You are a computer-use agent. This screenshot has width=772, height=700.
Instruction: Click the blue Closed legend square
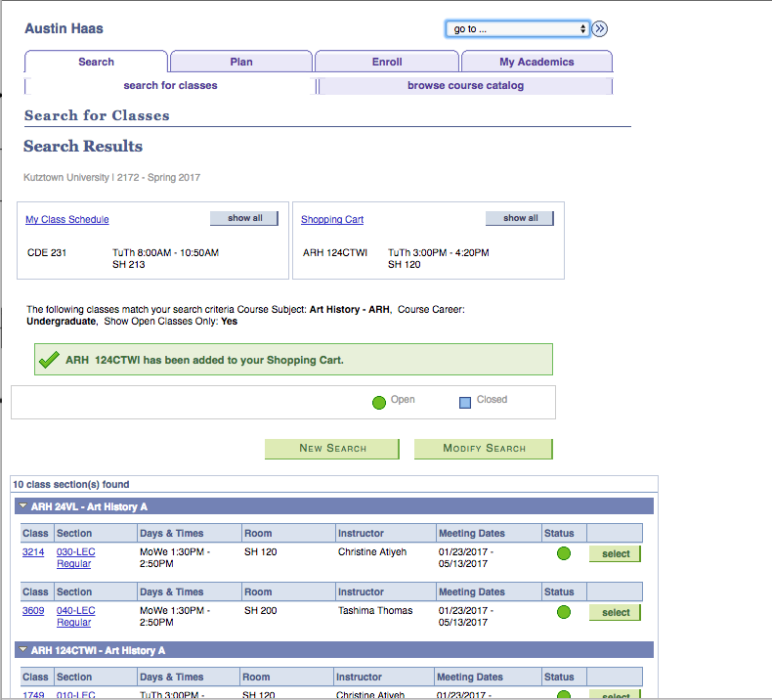coord(465,401)
